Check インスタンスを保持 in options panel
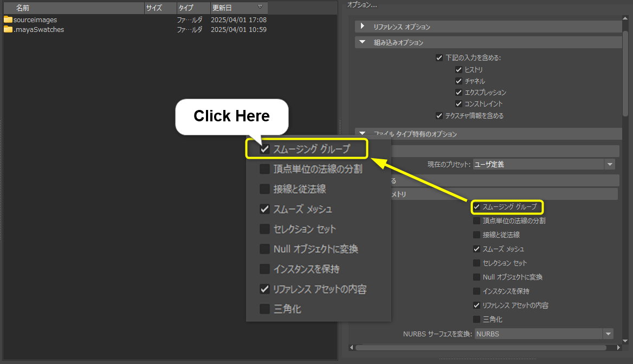 click(477, 291)
